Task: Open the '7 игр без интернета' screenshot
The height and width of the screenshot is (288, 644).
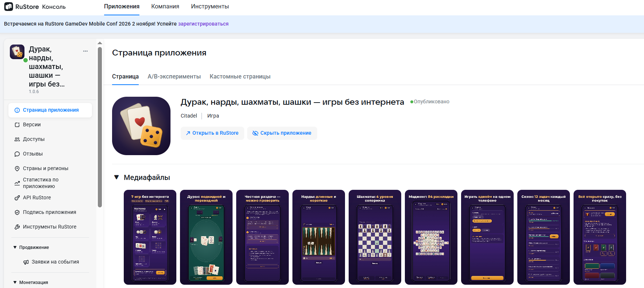Action: (x=150, y=237)
